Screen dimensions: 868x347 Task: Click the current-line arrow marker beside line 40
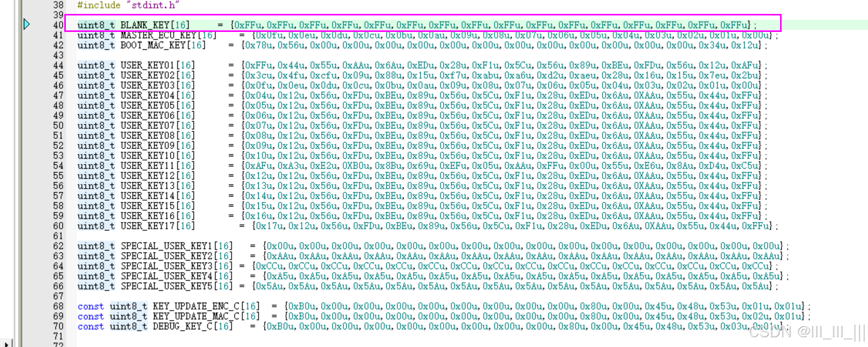(27, 24)
